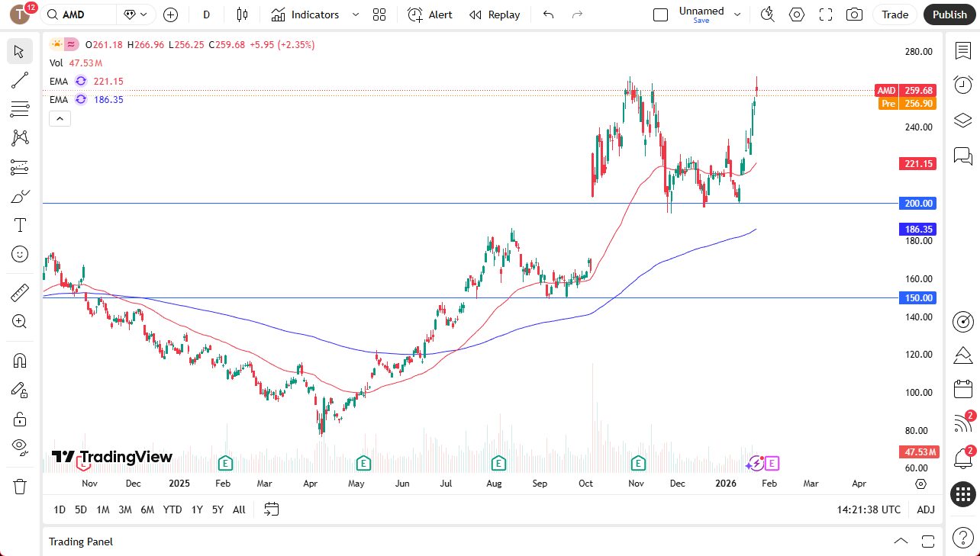Collapse the indicator legend with chevron
This screenshot has height=556, width=980.
pos(60,118)
